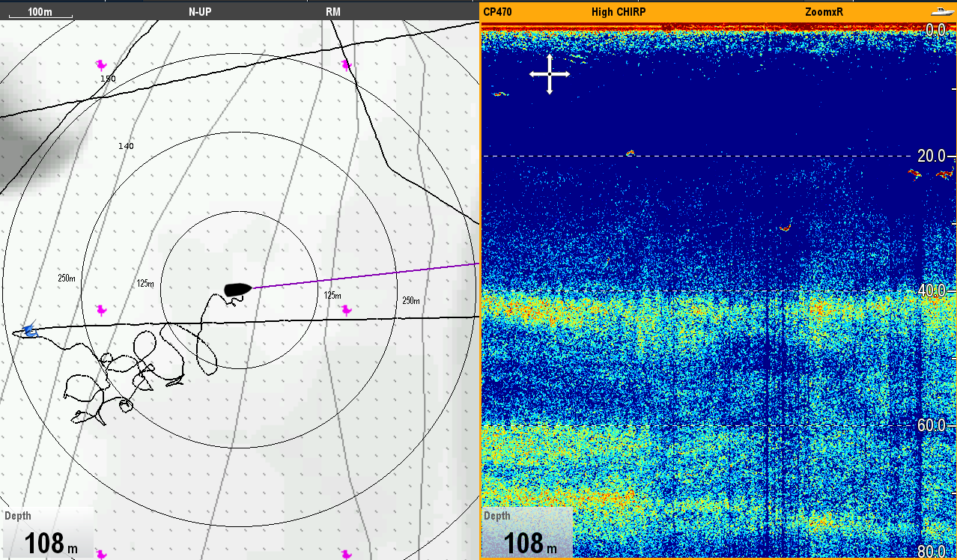This screenshot has width=957, height=560.
Task: Tap the magenta bird marker right of vessel
Action: (x=346, y=309)
